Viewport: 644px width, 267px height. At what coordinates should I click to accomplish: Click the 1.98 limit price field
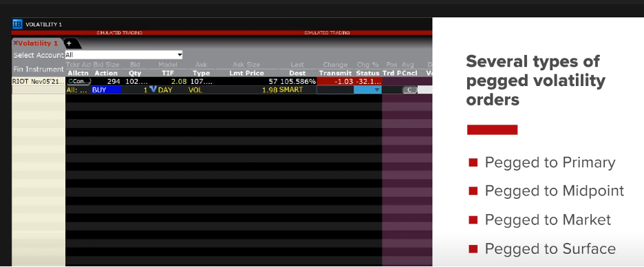[270, 89]
